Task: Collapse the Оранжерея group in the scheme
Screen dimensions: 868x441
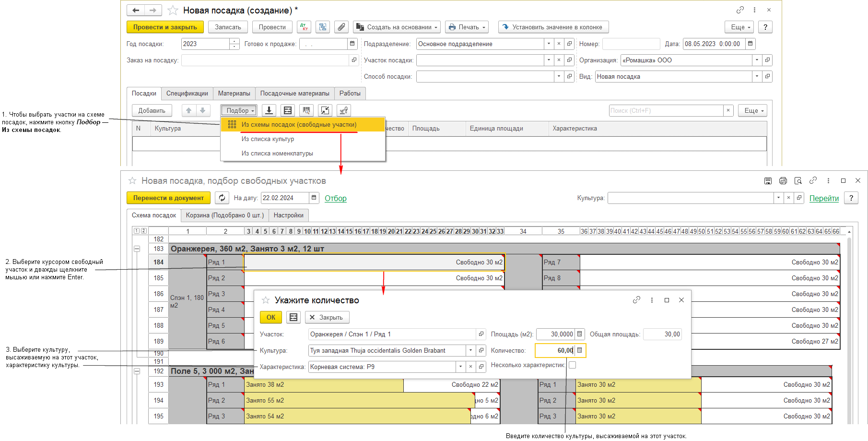Action: (137, 249)
